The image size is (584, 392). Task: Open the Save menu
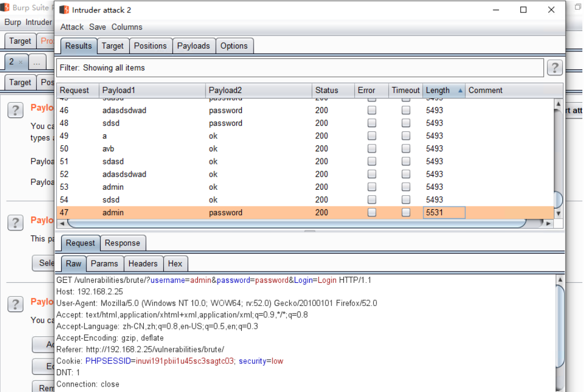[97, 27]
